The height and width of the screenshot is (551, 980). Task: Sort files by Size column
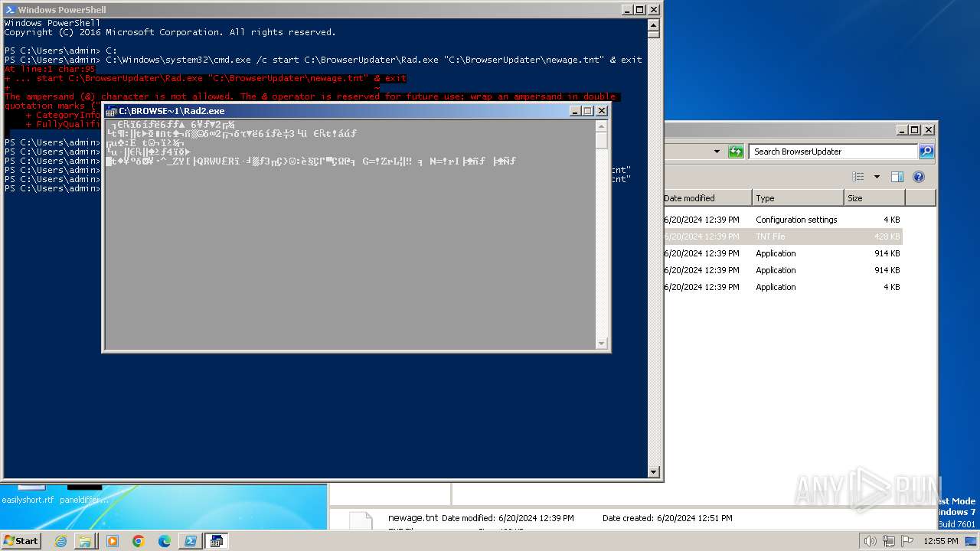point(874,198)
